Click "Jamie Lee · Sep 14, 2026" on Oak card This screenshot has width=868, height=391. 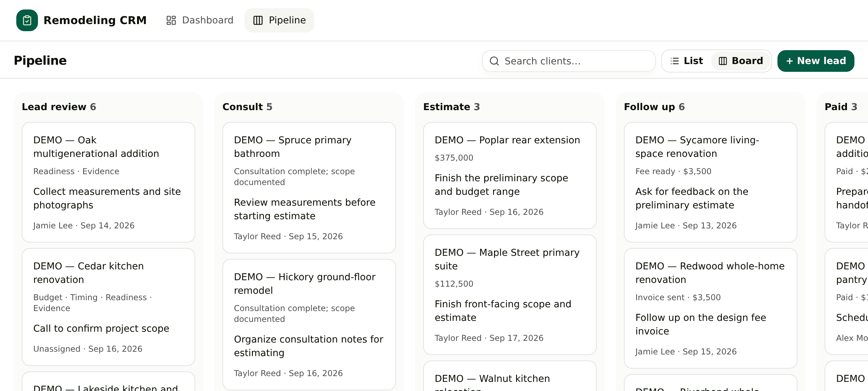(84, 225)
